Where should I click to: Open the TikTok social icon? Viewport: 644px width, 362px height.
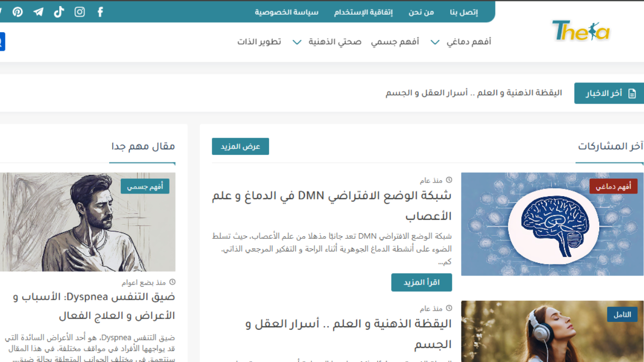pyautogui.click(x=59, y=12)
